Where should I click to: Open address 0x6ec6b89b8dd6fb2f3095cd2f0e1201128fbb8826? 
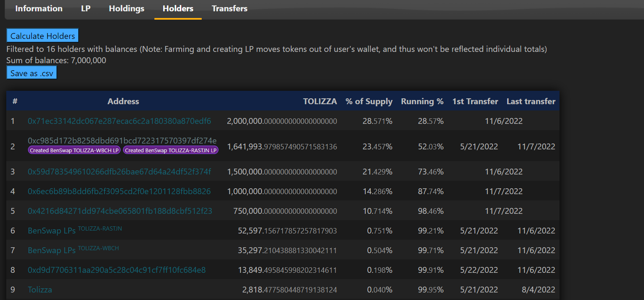[x=119, y=191]
